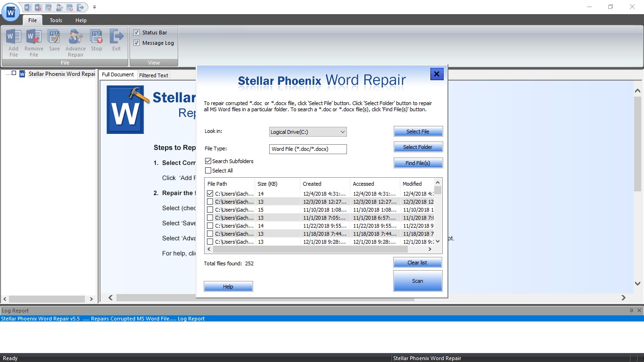Click Advance Repair in quick access toolbar
The height and width of the screenshot is (362, 644).
coord(59,7)
